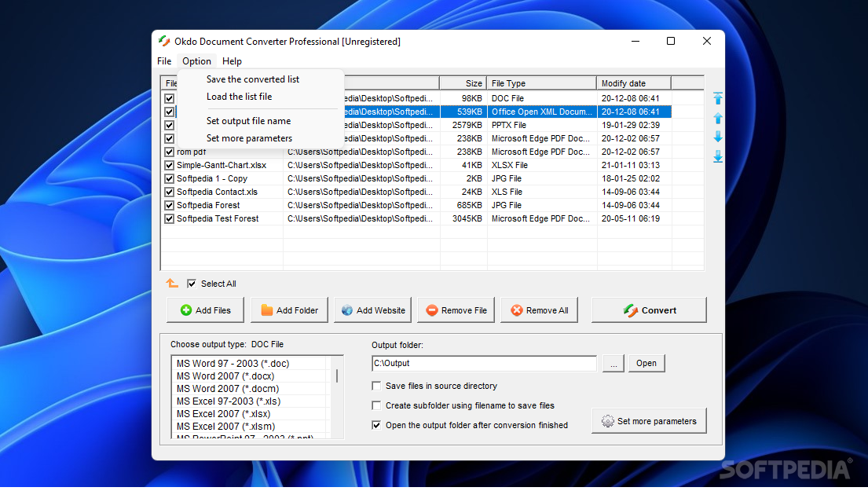868x491 pixels.
Task: Click the 21-01-11 03:13 date cell
Action: (x=631, y=165)
